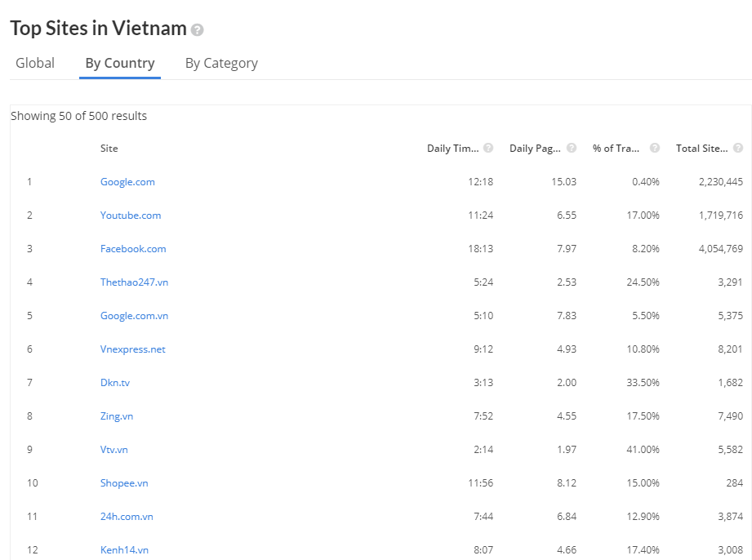The height and width of the screenshot is (560, 752).
Task: Select the By Country tab
Action: (x=120, y=64)
